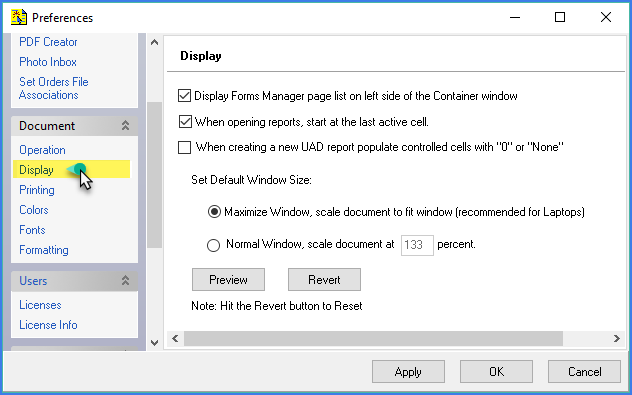Uncheck start at last active cell option
Screen dimensions: 632x395
click(185, 122)
